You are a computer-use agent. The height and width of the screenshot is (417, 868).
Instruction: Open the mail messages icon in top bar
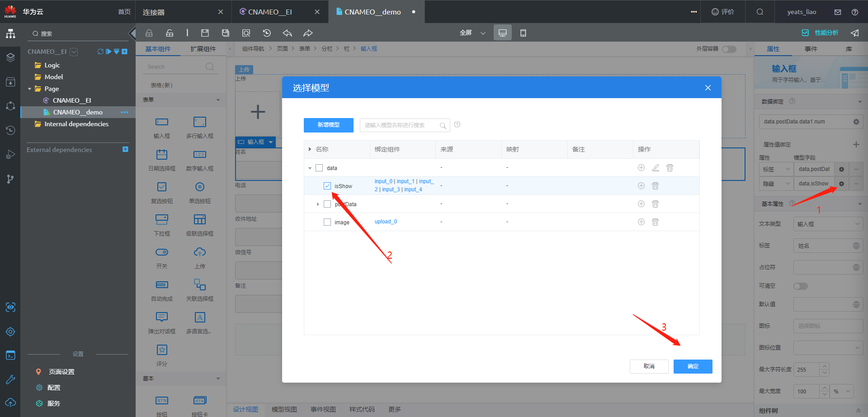[838, 12]
